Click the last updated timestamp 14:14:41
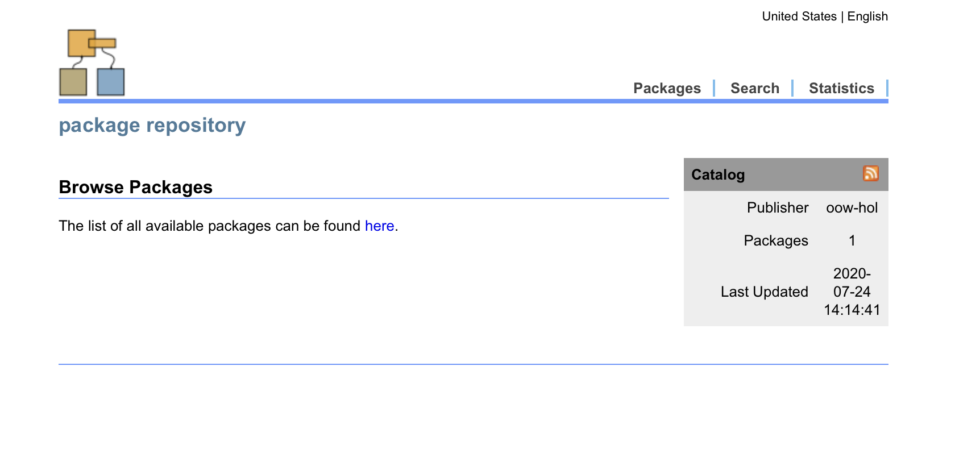 852,310
